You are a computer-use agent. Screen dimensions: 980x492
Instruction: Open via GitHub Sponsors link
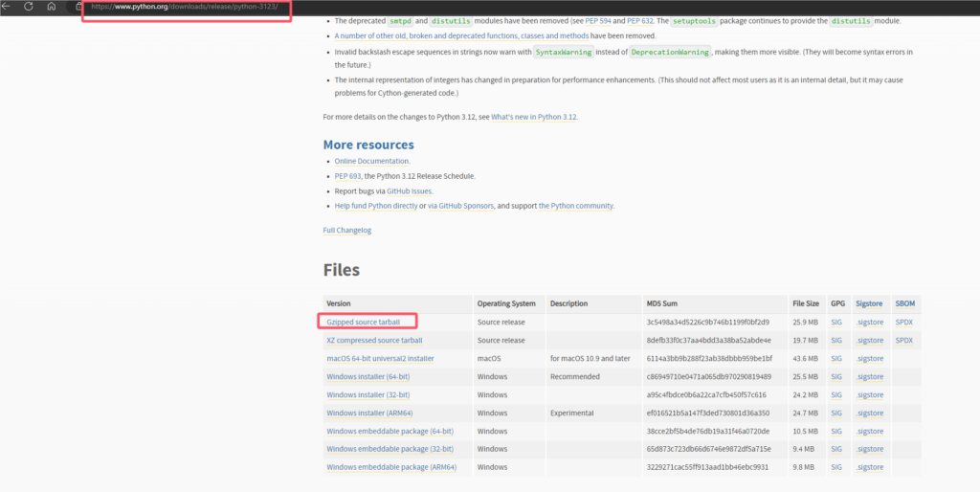460,206
